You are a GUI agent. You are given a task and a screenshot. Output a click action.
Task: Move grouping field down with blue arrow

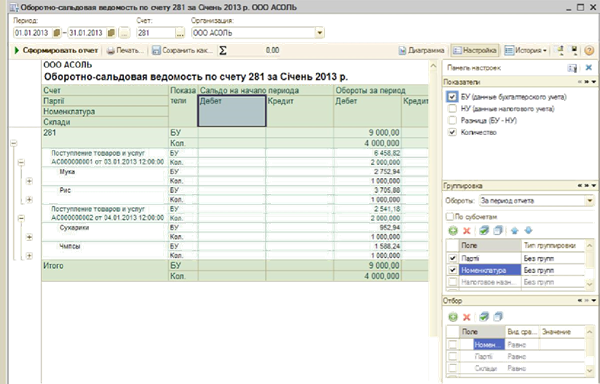click(528, 231)
